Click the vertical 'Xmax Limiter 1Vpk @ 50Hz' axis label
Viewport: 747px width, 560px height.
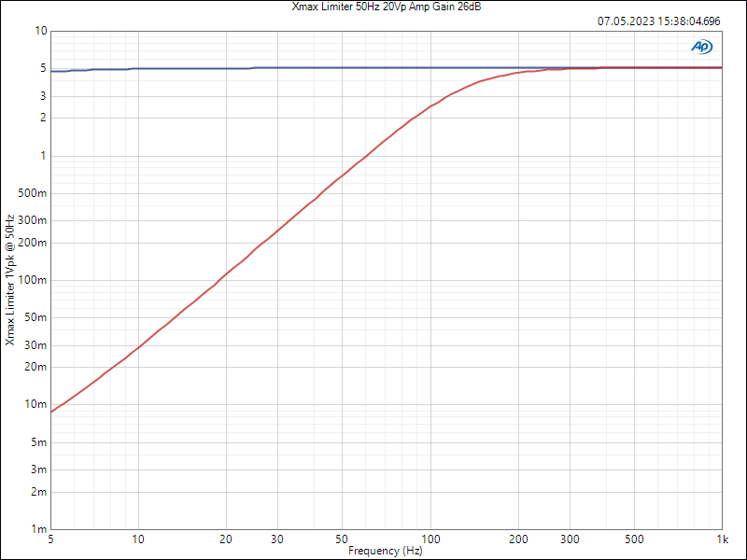click(10, 280)
